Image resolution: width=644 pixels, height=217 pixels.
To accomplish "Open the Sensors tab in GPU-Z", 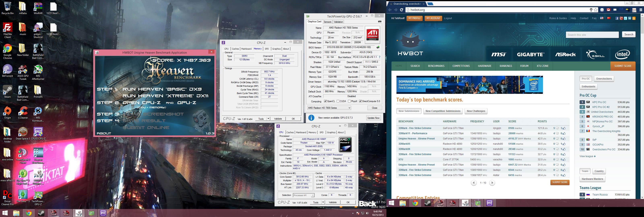I will point(327,22).
